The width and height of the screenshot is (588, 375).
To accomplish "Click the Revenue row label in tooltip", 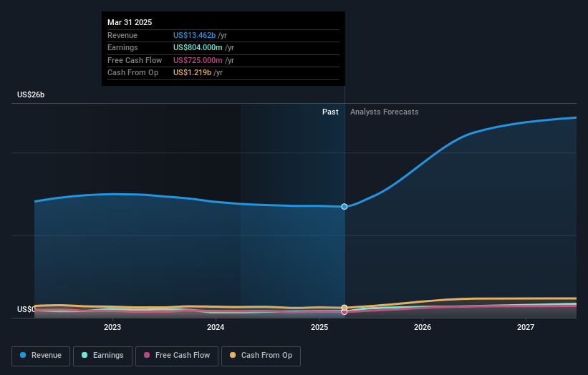I will (122, 35).
